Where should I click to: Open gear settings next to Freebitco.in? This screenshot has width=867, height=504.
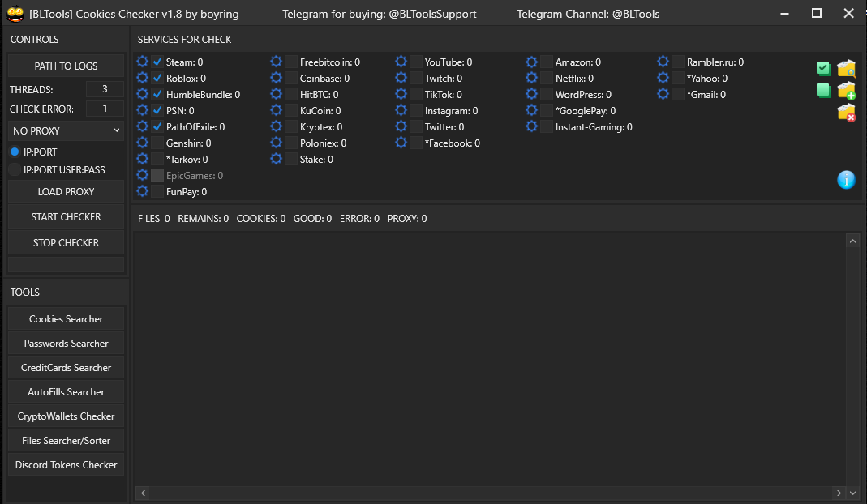pos(276,62)
